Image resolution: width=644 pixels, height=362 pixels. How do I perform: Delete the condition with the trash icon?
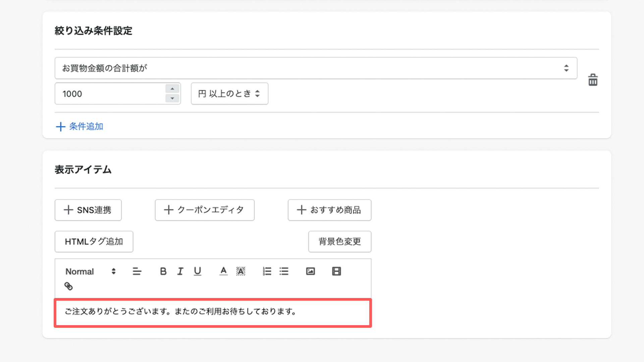593,80
